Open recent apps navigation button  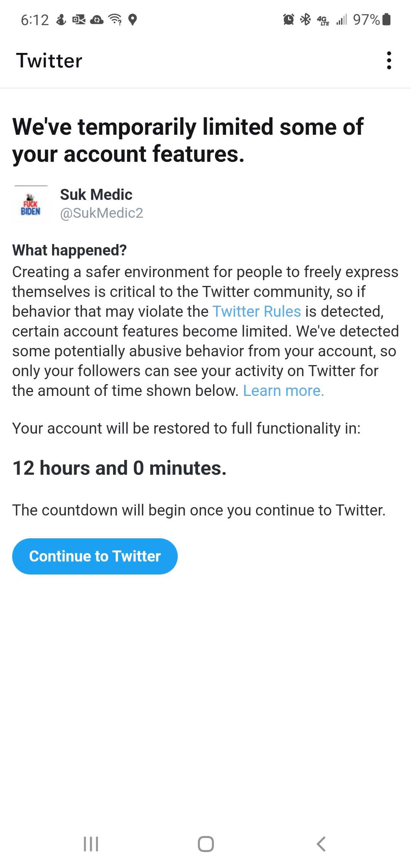click(x=91, y=844)
